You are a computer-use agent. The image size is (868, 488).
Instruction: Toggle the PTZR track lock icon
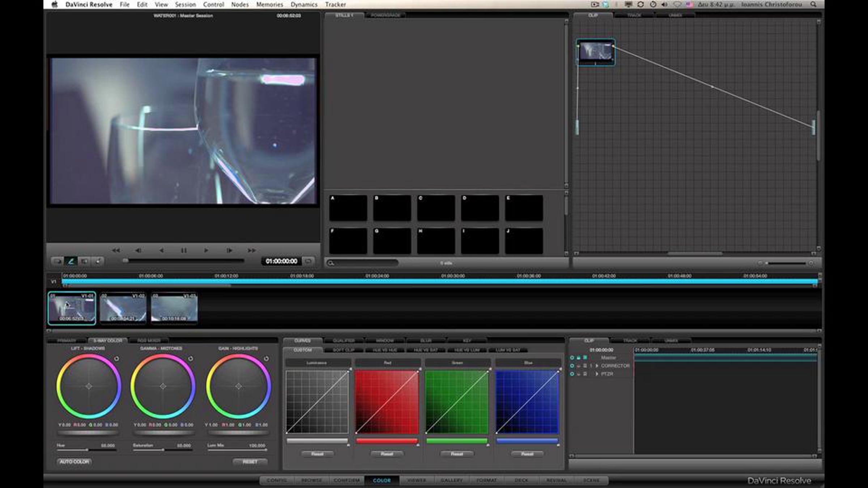click(578, 374)
